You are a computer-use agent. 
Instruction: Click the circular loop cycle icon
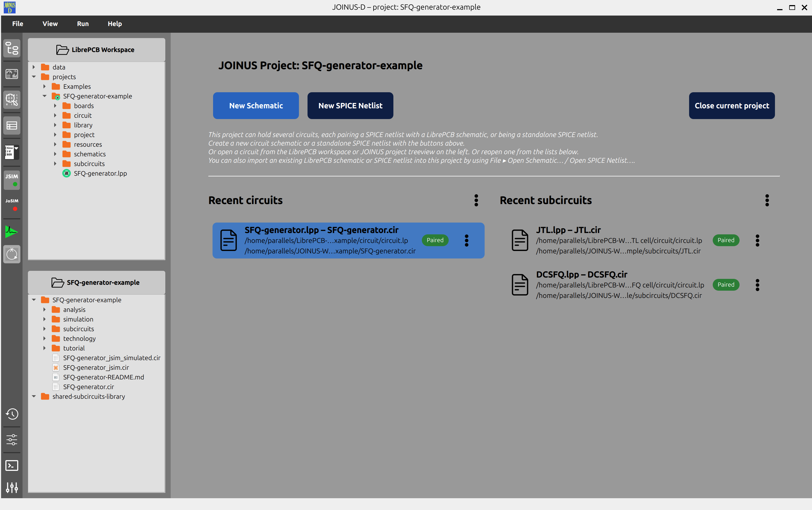[x=12, y=254]
